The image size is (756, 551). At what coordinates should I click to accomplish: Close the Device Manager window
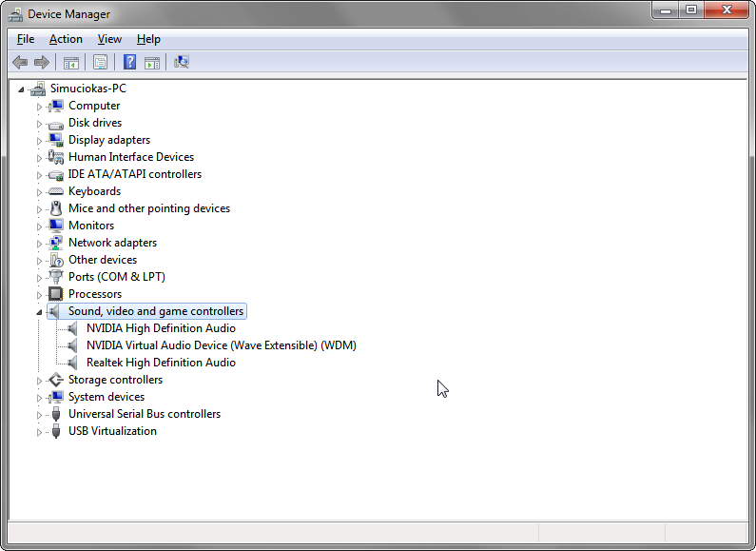click(x=727, y=10)
